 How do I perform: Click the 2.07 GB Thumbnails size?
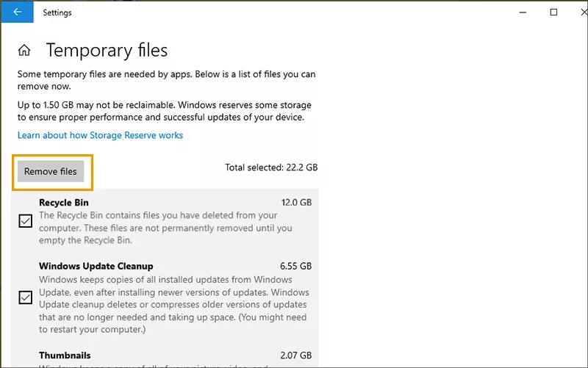coord(296,355)
